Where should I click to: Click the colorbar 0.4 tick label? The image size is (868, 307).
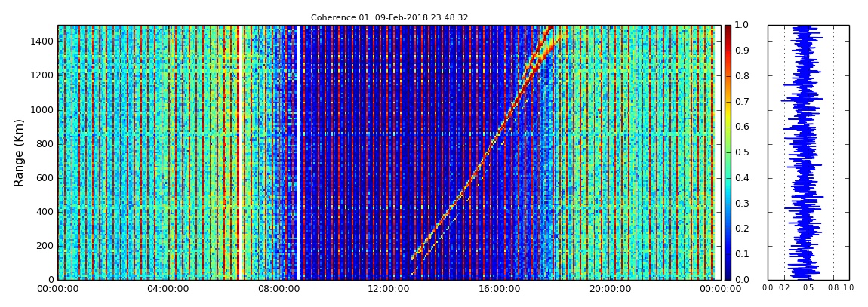(740, 178)
